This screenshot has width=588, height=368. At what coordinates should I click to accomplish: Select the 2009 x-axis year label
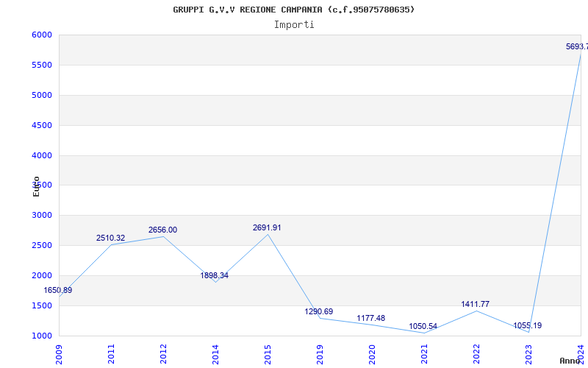tap(59, 354)
